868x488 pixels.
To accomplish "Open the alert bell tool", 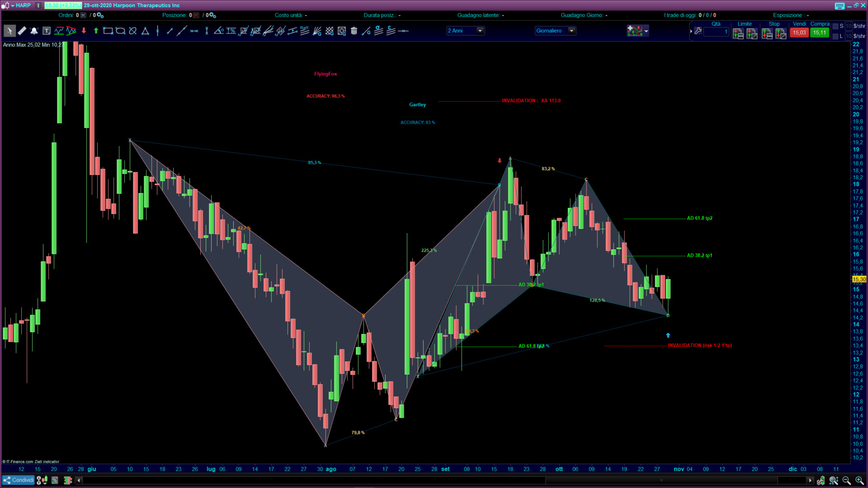I will tap(34, 31).
